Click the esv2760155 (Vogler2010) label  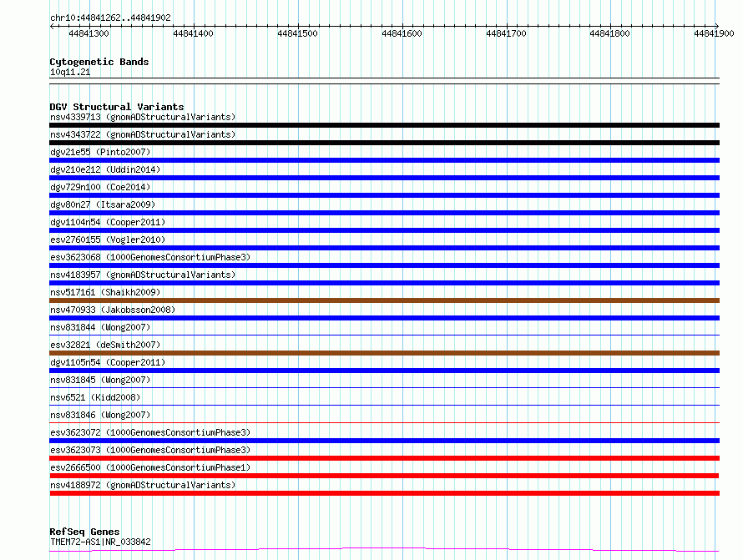click(x=108, y=240)
